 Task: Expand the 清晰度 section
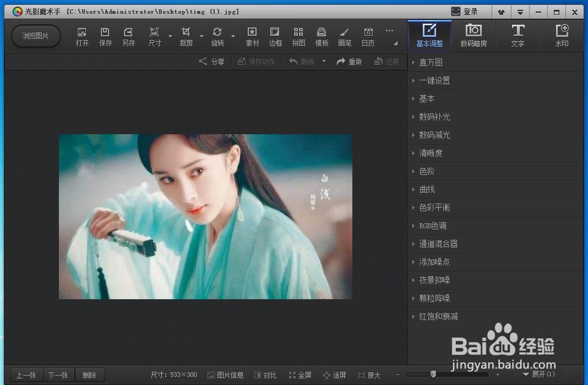click(496, 153)
